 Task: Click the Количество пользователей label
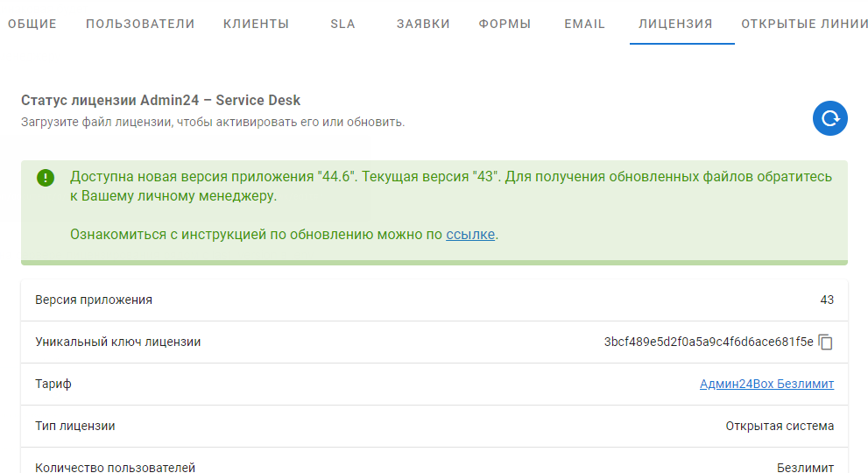(x=115, y=468)
